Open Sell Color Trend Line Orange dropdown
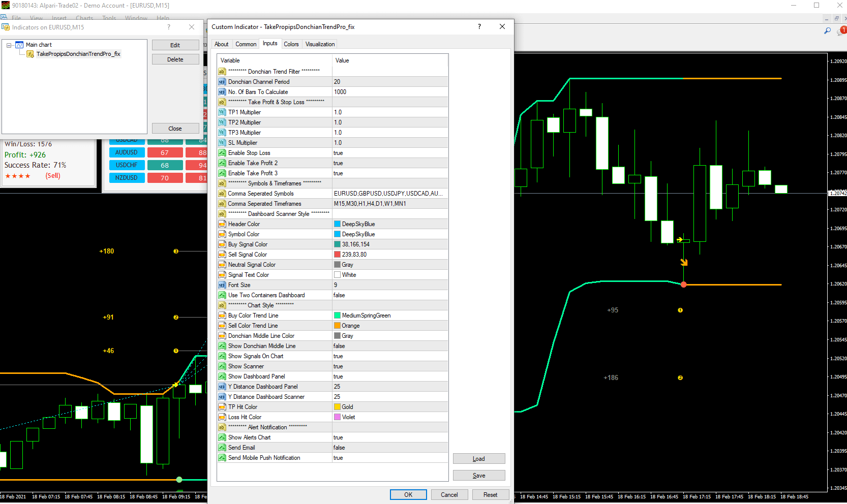This screenshot has height=504, width=847. click(x=390, y=326)
